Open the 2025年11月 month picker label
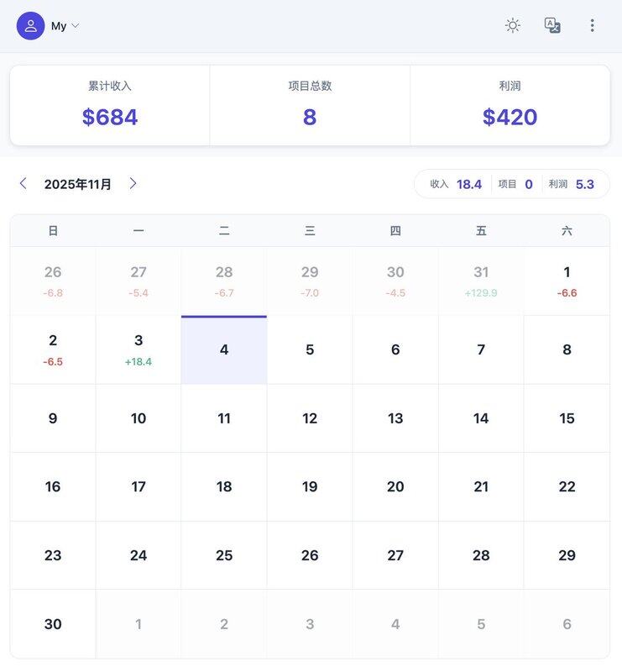622x672 pixels. point(78,184)
